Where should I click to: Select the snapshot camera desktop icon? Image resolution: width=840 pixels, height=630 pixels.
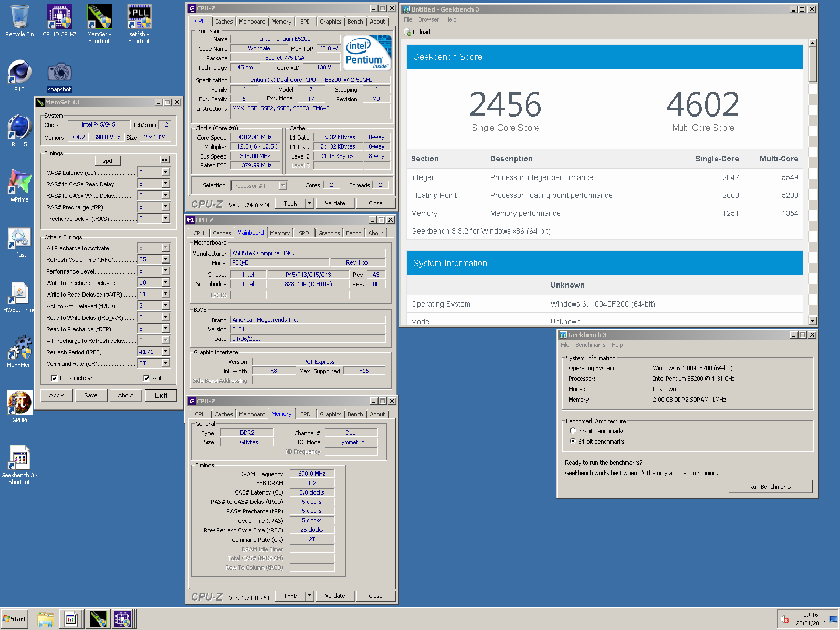tap(59, 76)
